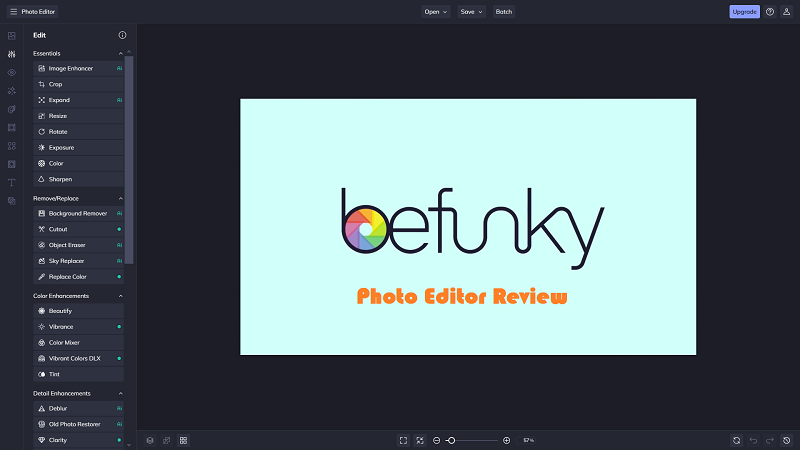Click the flatten layers icon in bottom bar
The image size is (800, 450).
click(166, 440)
